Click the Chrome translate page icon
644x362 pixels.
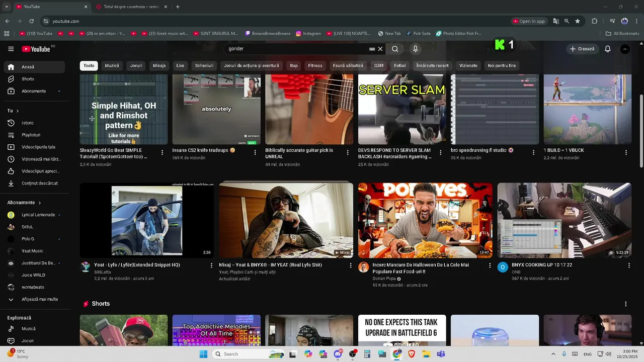[x=556, y=21]
